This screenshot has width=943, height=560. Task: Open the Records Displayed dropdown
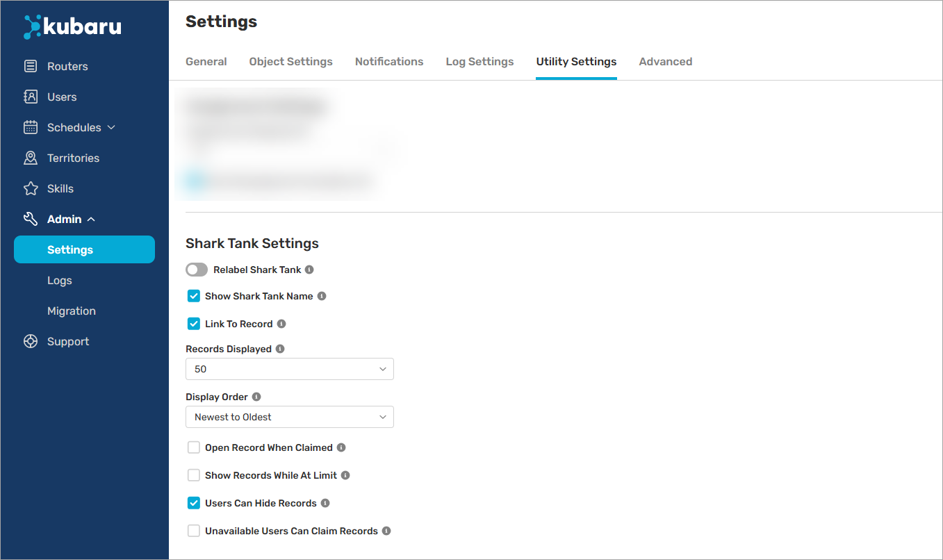(x=289, y=369)
